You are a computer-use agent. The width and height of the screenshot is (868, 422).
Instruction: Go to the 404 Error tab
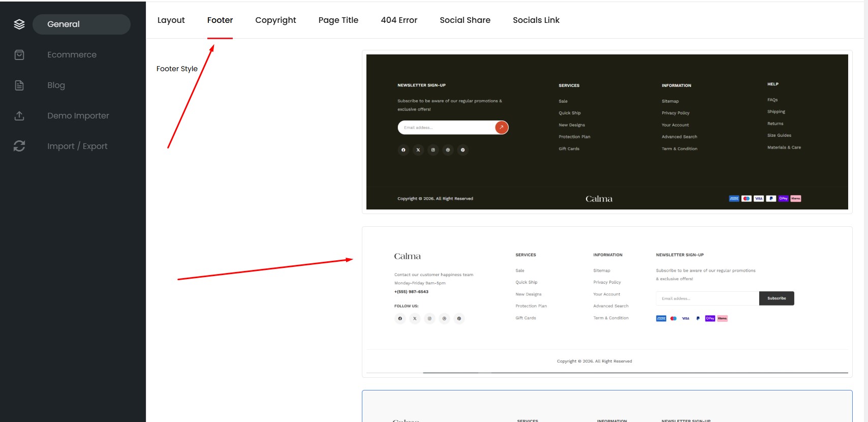tap(399, 20)
